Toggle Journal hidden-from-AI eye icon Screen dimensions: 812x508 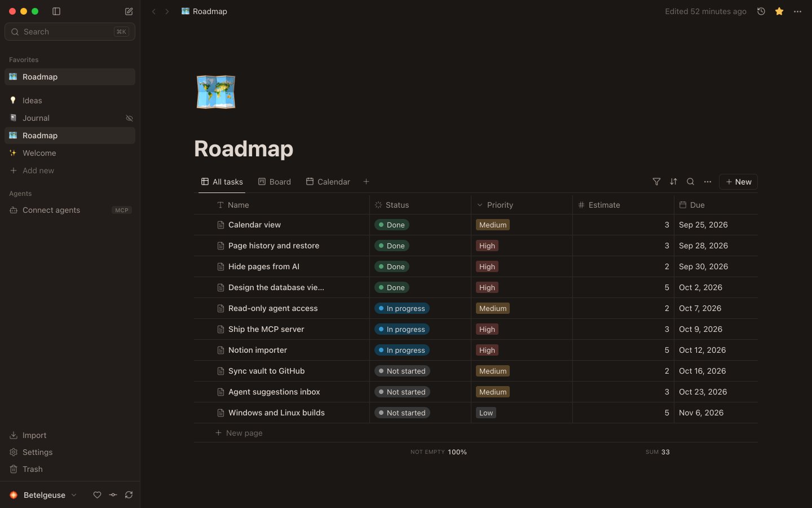tap(129, 118)
